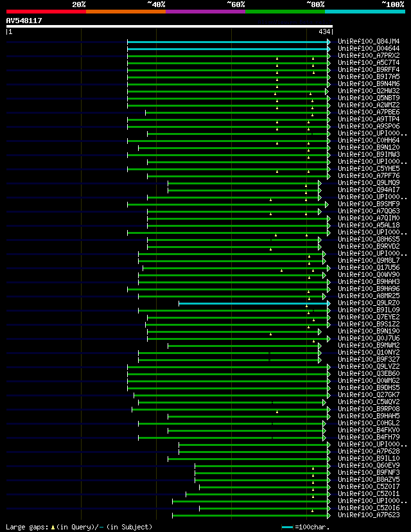411x532 pixels.
Task: Open the UniRef100_O04644 hit
Action: point(369,49)
